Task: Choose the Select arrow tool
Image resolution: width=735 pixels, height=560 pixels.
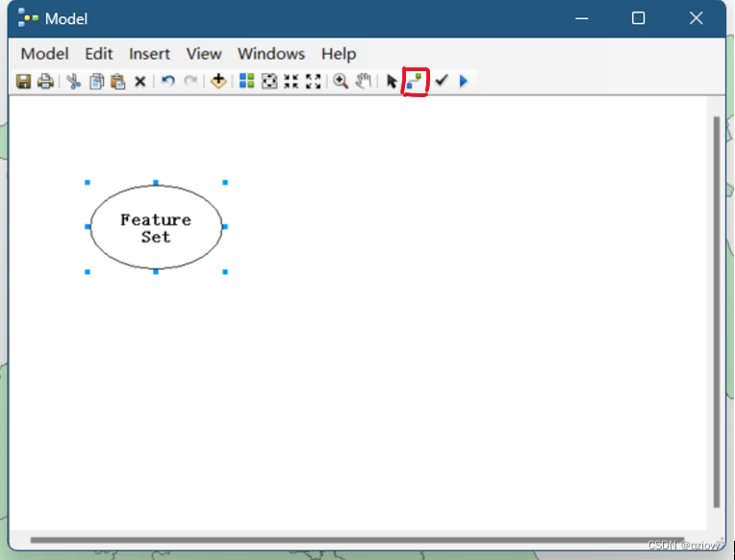Action: click(392, 81)
